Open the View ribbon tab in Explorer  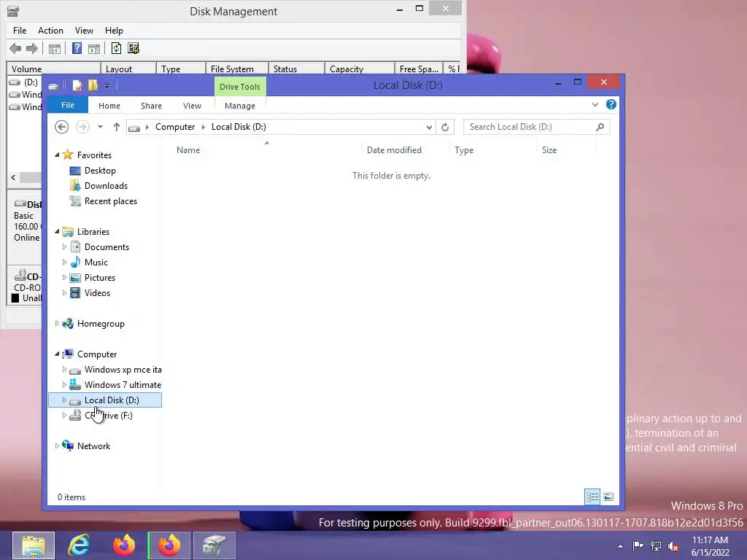(x=192, y=106)
